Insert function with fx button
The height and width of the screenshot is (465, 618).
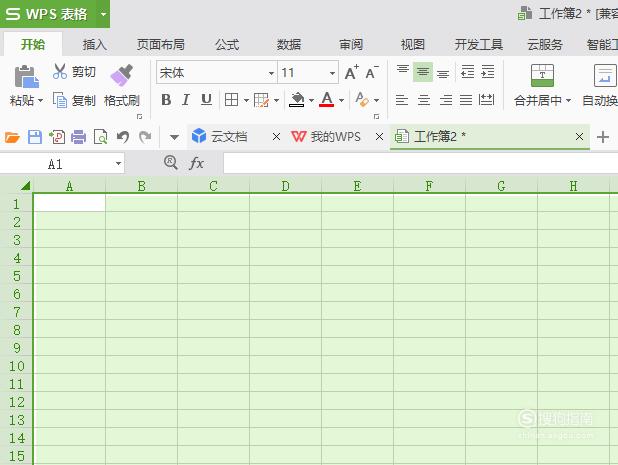[x=196, y=163]
